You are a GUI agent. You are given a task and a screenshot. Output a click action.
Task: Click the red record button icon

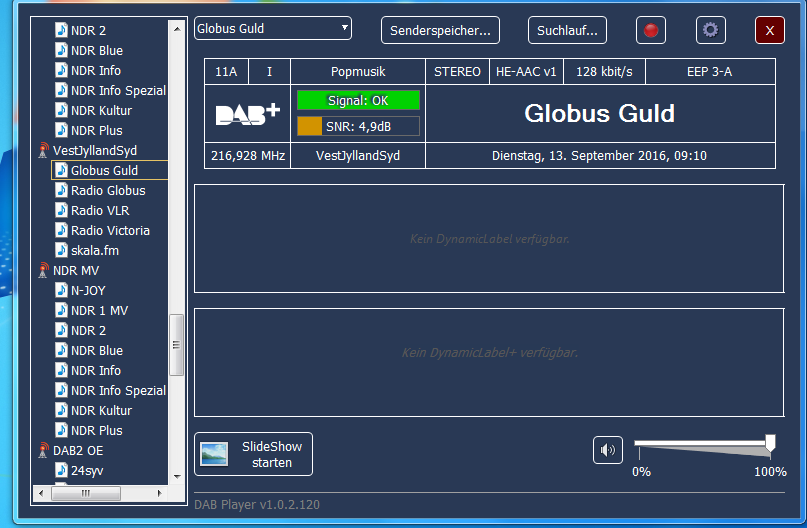coord(651,30)
